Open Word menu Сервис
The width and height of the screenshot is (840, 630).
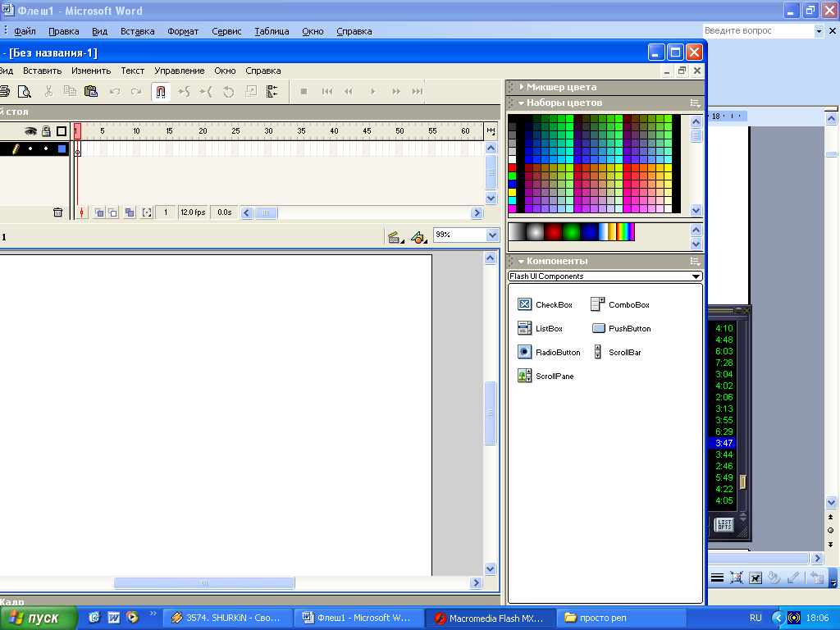[226, 31]
